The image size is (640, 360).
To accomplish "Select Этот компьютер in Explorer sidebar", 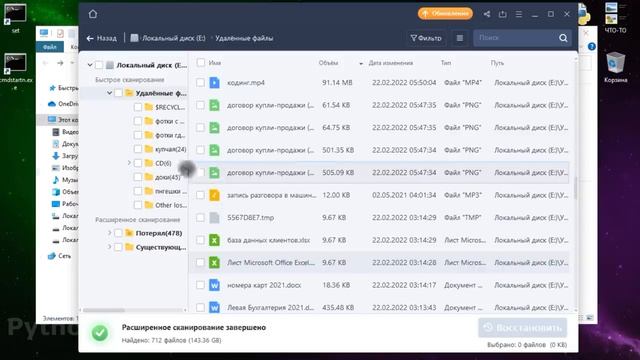I will click(62, 120).
